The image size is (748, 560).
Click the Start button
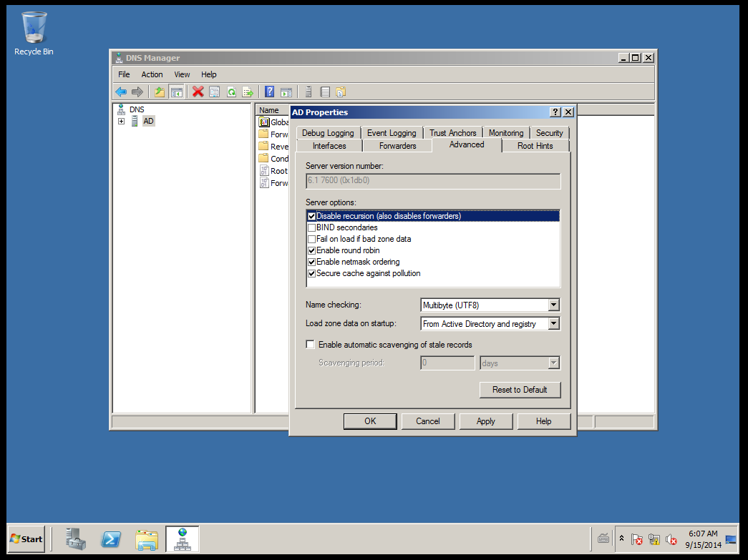click(26, 539)
